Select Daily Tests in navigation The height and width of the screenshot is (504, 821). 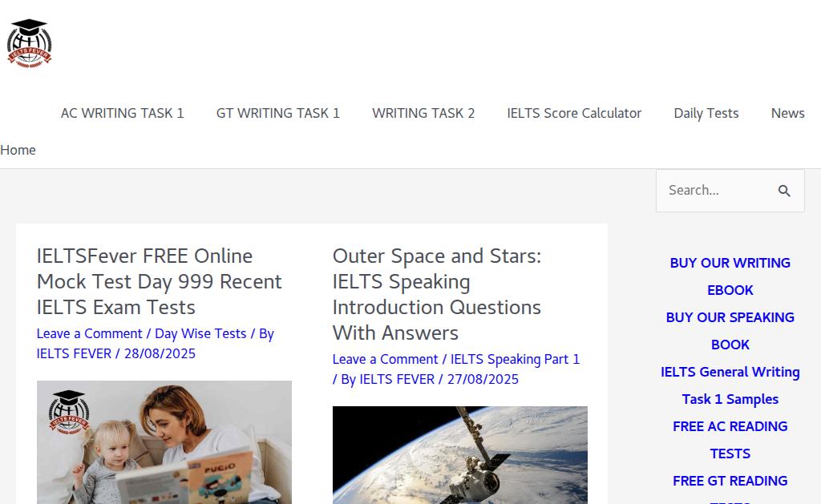click(x=706, y=113)
